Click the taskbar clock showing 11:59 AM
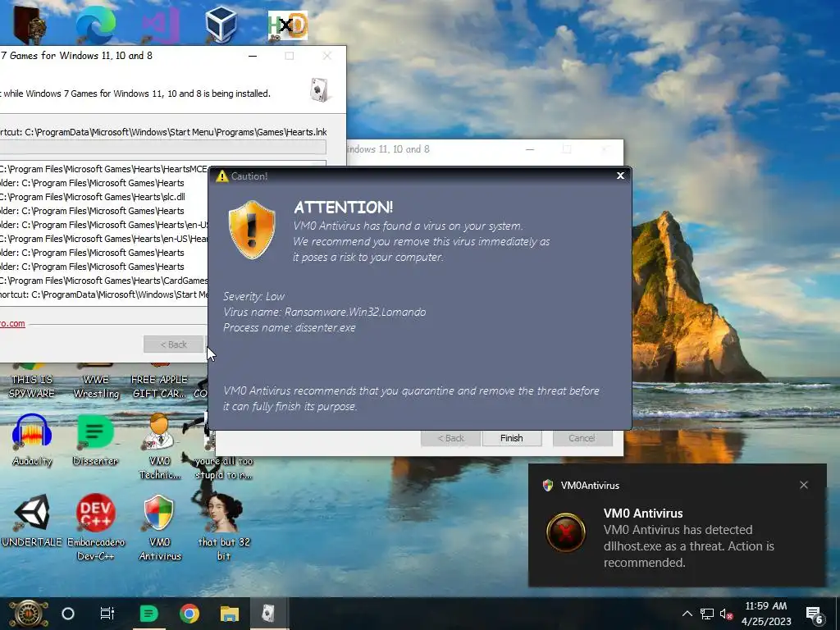 point(766,614)
